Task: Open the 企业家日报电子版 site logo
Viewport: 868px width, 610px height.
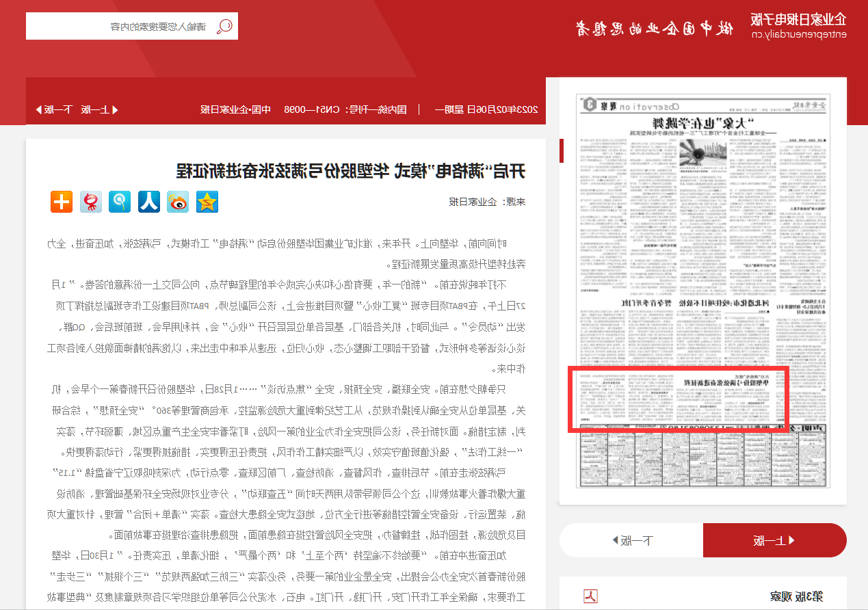Action: tap(798, 25)
